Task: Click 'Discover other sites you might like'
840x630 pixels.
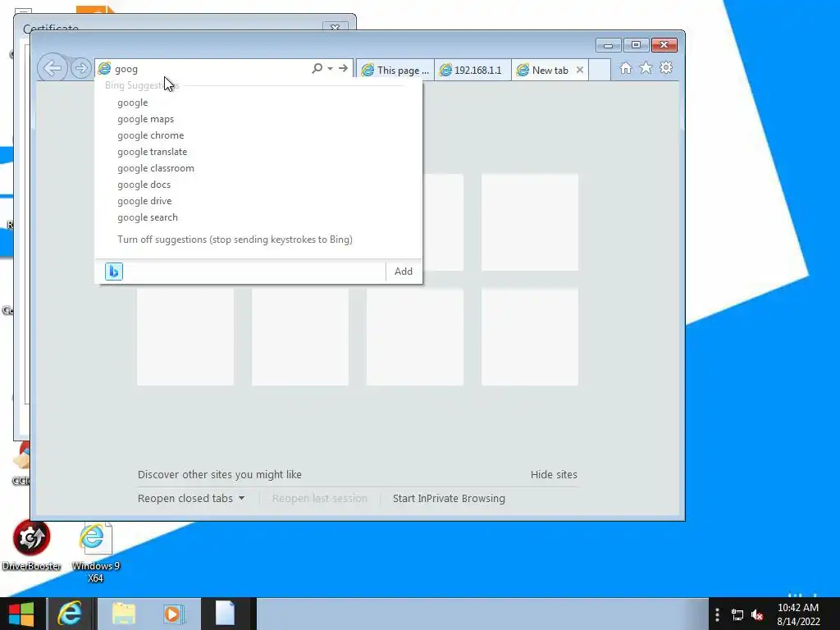Action: click(x=220, y=475)
